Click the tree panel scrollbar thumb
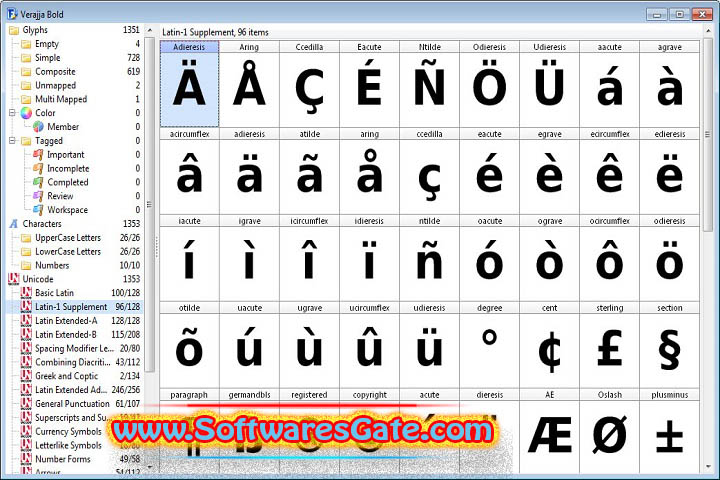 [150, 205]
